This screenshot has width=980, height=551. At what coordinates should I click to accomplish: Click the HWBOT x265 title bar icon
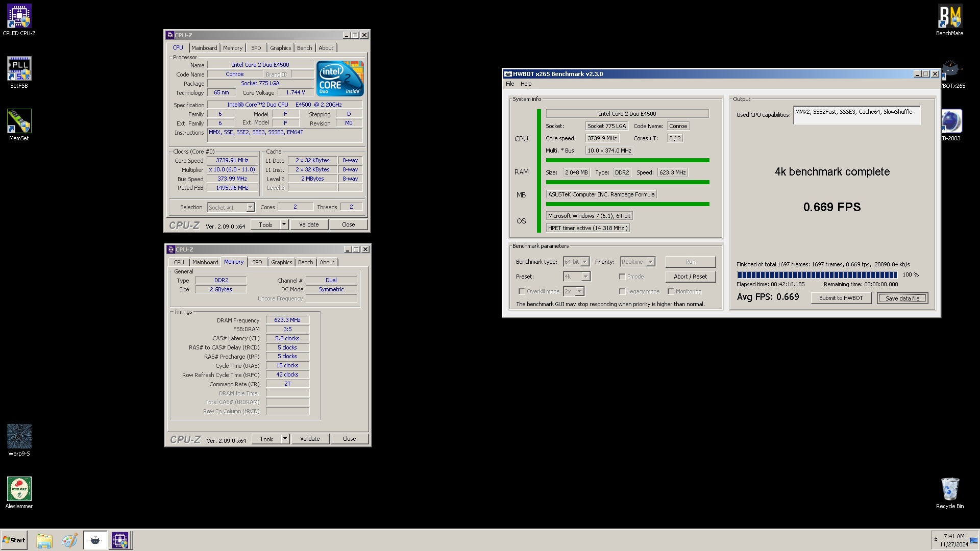tap(508, 74)
